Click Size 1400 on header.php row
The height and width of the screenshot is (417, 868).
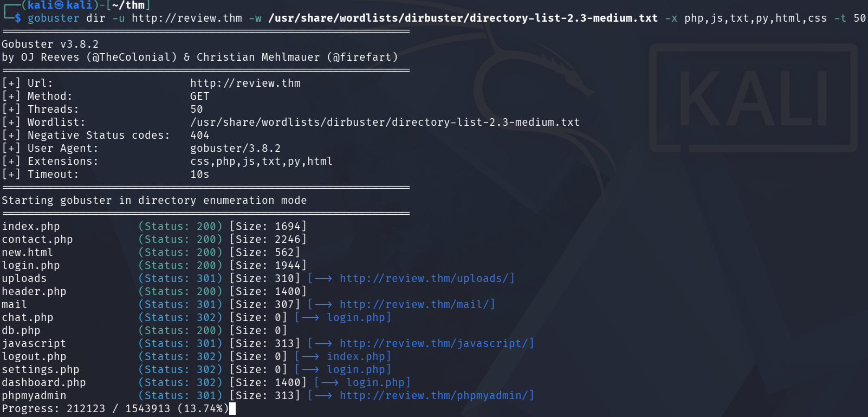coord(268,291)
